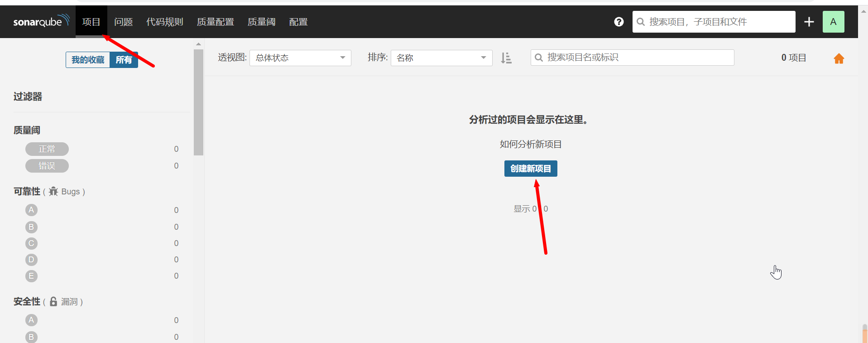Open the 质量配置 menu
The image size is (868, 343).
point(215,22)
